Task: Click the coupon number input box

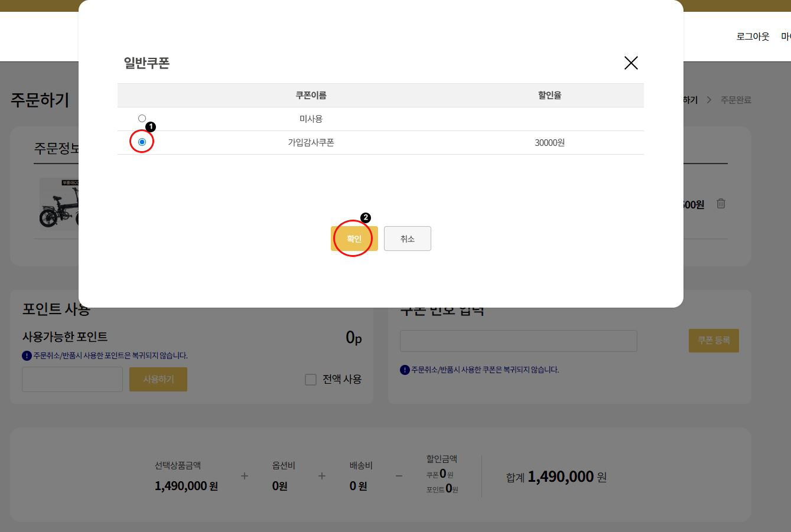Action: 518,341
